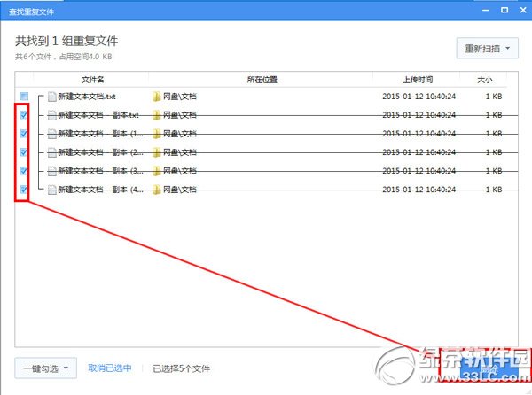Viewport: 532px width, 395px height.
Task: Click file icon of 副本 (3... row
Action: [52, 171]
